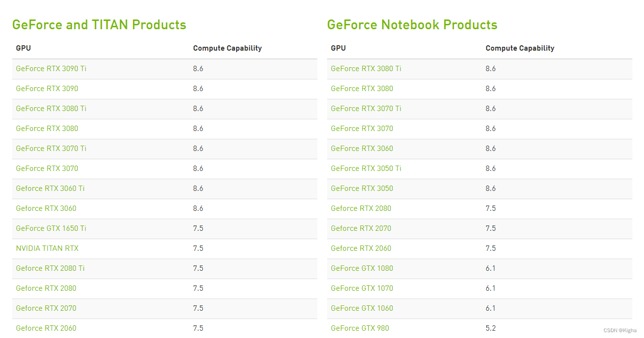This screenshot has height=338, width=644.
Task: Open GeForce RTX 3080 Ti in Notebook Products table
Action: pyautogui.click(x=366, y=69)
